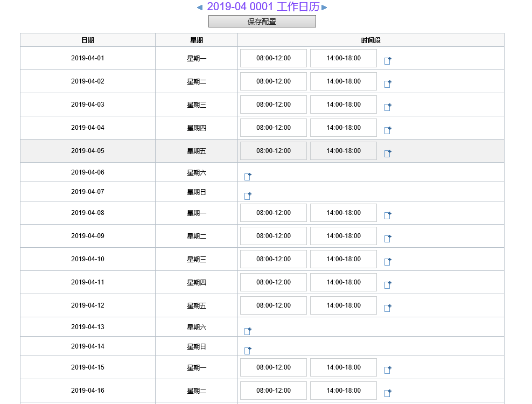532x404 pixels.
Task: Add time slot icon for 2019-04-07
Action: (x=248, y=196)
